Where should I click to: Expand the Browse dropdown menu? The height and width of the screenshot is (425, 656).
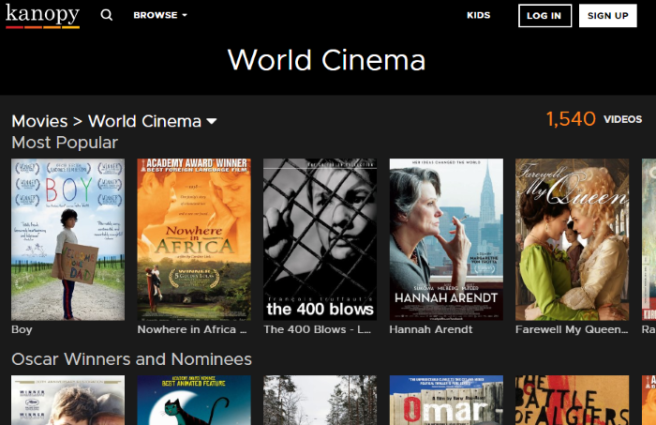pos(160,16)
